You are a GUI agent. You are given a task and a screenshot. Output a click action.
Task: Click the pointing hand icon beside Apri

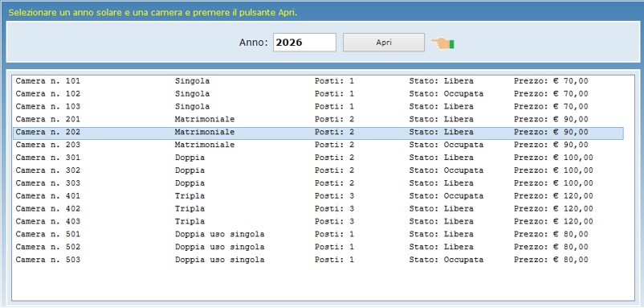442,43
